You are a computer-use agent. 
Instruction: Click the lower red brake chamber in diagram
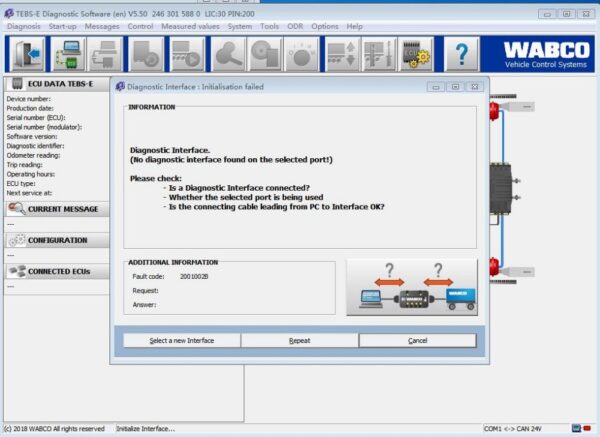(x=494, y=267)
